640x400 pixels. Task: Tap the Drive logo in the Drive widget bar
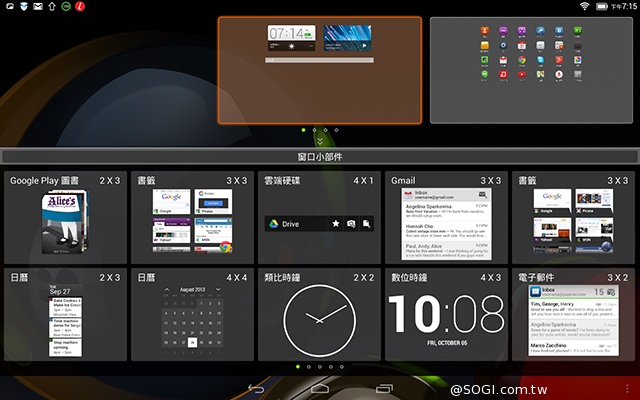tap(273, 224)
